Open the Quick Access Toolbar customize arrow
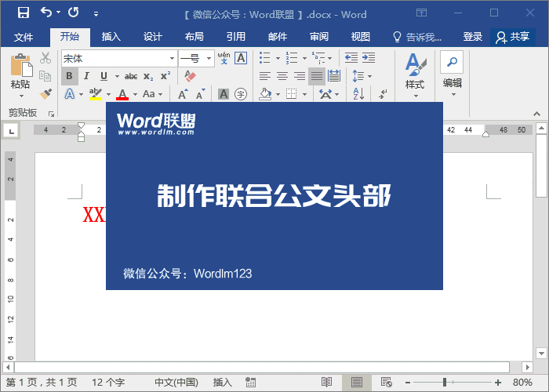The image size is (549, 392). pos(96,14)
